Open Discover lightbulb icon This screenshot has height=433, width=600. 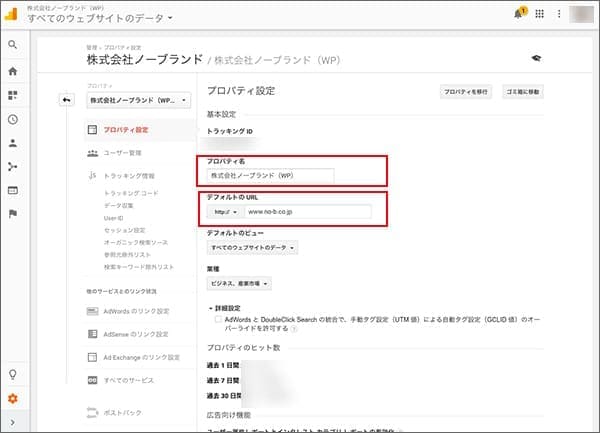click(x=13, y=374)
